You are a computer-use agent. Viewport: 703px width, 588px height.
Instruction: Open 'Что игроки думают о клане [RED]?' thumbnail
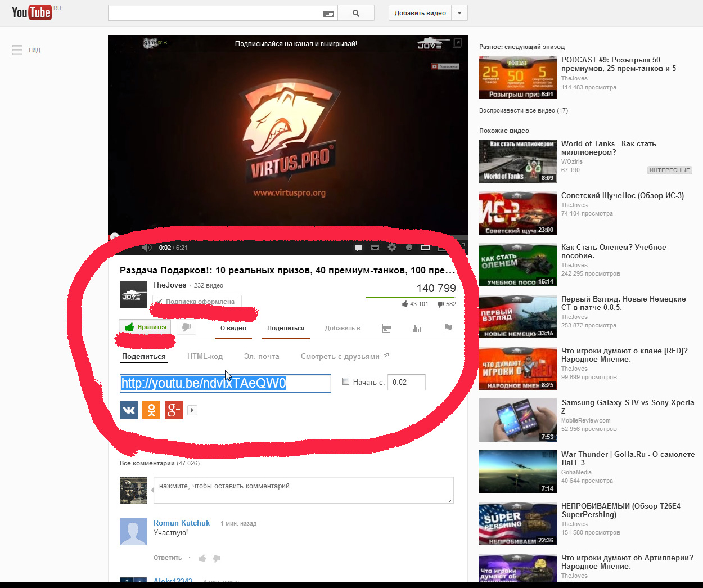pyautogui.click(x=518, y=368)
